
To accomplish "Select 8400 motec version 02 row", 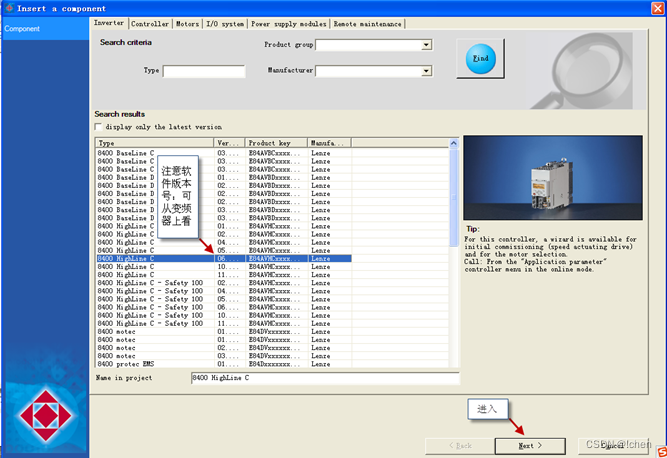I will [x=224, y=347].
